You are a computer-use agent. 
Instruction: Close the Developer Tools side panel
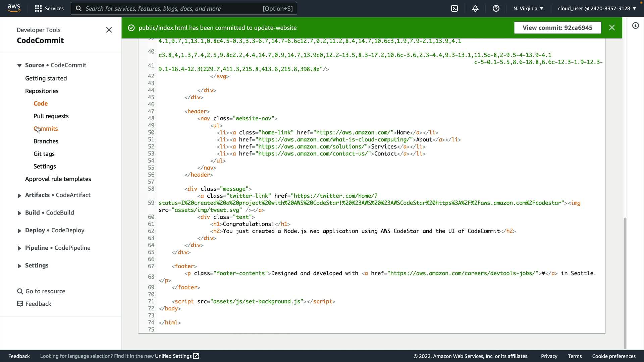(109, 30)
